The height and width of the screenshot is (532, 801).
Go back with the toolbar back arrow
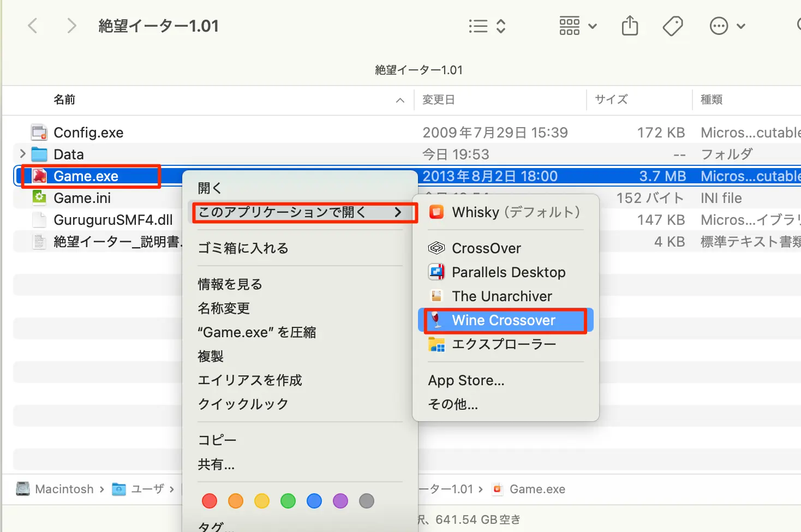pos(33,26)
